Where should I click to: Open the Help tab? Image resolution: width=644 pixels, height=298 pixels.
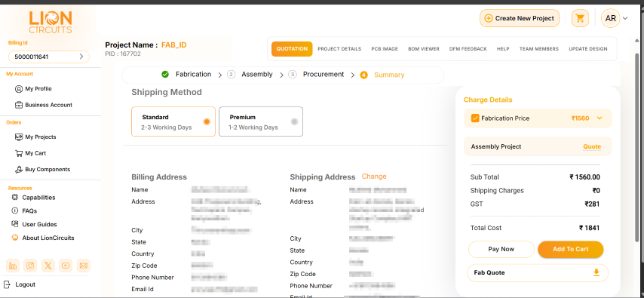pyautogui.click(x=503, y=49)
